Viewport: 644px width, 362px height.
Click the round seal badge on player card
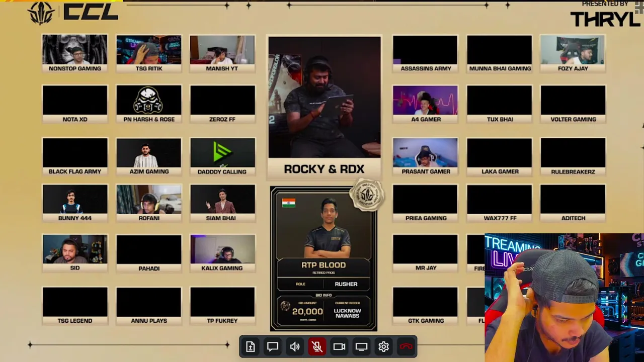[x=367, y=194]
